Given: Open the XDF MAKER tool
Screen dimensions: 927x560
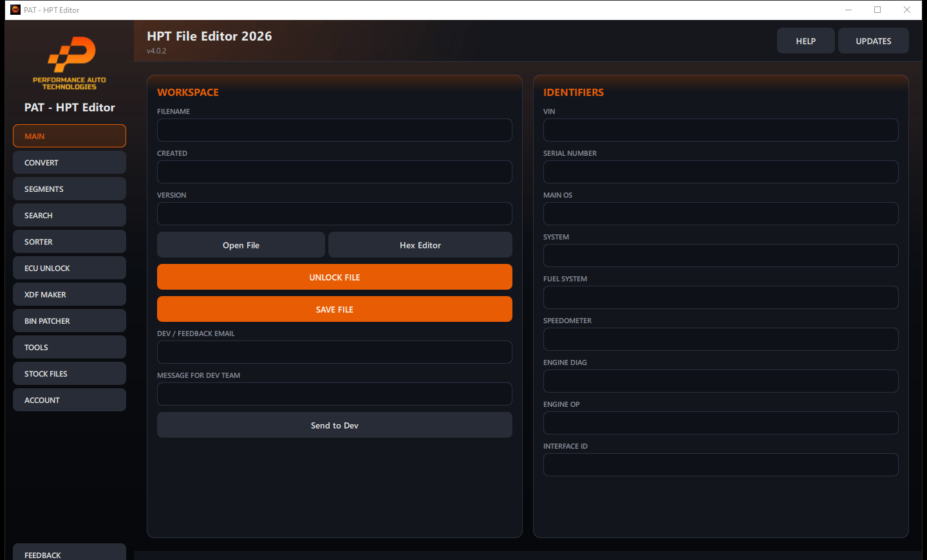Looking at the screenshot, I should pos(70,294).
